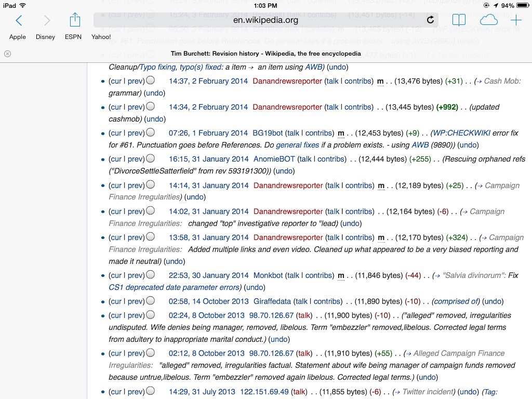The width and height of the screenshot is (532, 399).
Task: Open the 22:53, 30 January 2014 revision link
Action: (x=209, y=275)
